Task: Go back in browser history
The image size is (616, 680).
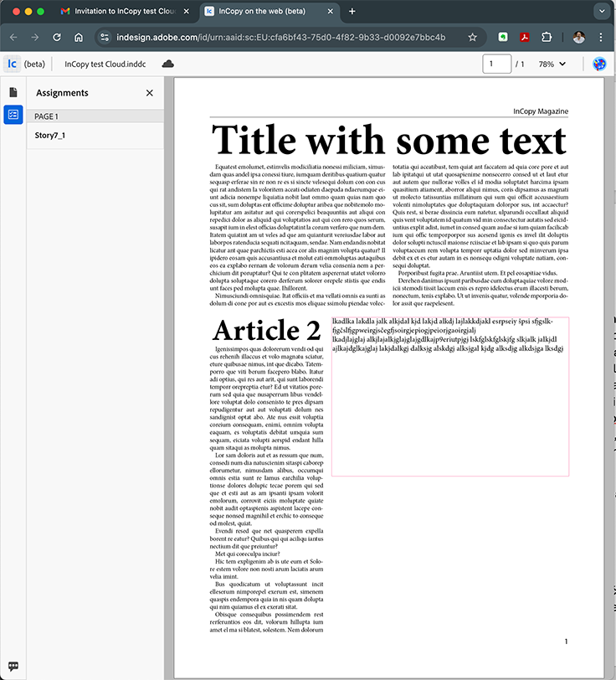Action: pyautogui.click(x=13, y=38)
